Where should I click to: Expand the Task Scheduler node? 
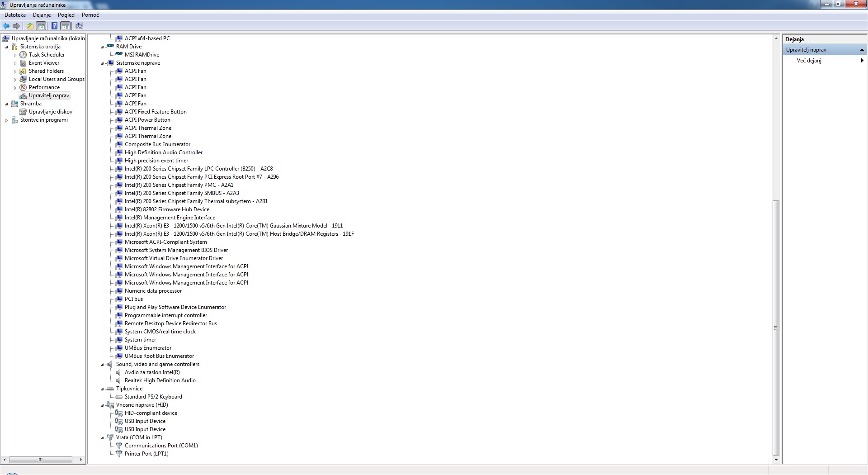pyautogui.click(x=15, y=55)
